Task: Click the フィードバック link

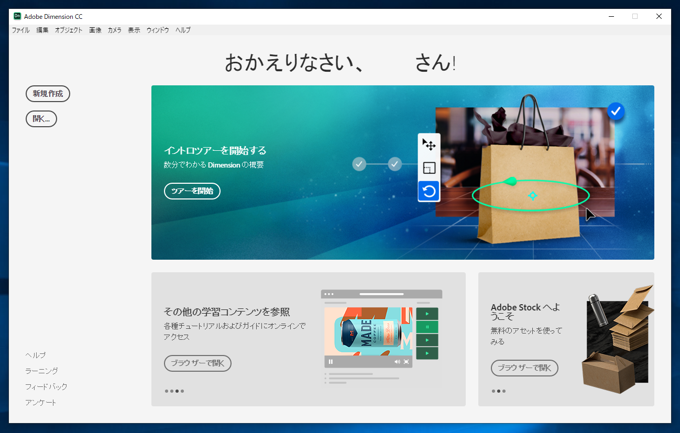Action: pyautogui.click(x=46, y=387)
